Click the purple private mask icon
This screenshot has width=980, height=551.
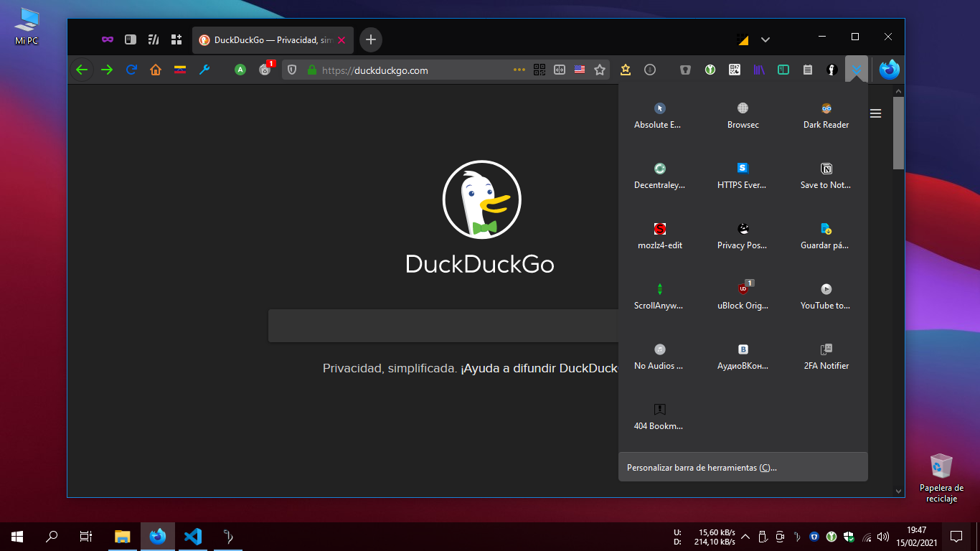tap(107, 39)
